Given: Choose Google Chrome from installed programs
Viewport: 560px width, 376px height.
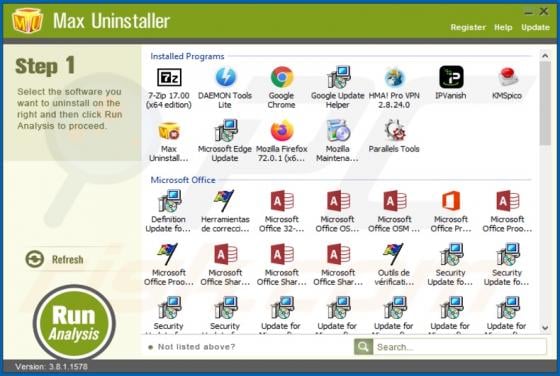Looking at the screenshot, I should point(281,77).
